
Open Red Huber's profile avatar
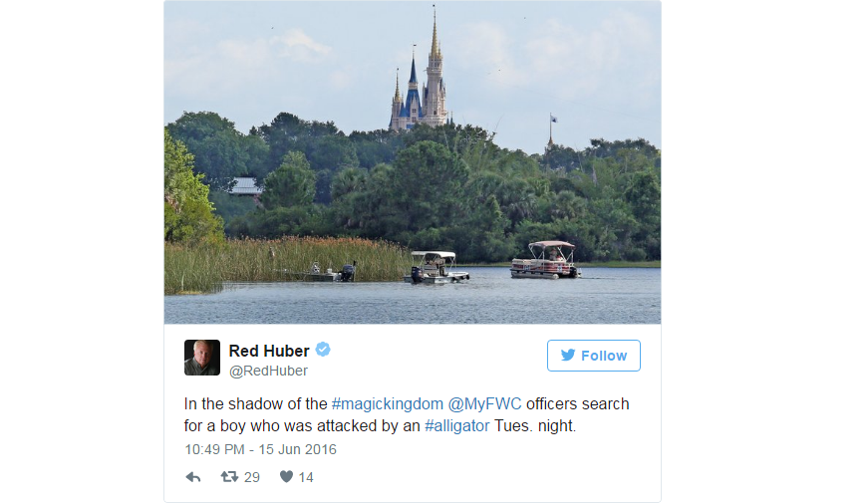coord(202,358)
